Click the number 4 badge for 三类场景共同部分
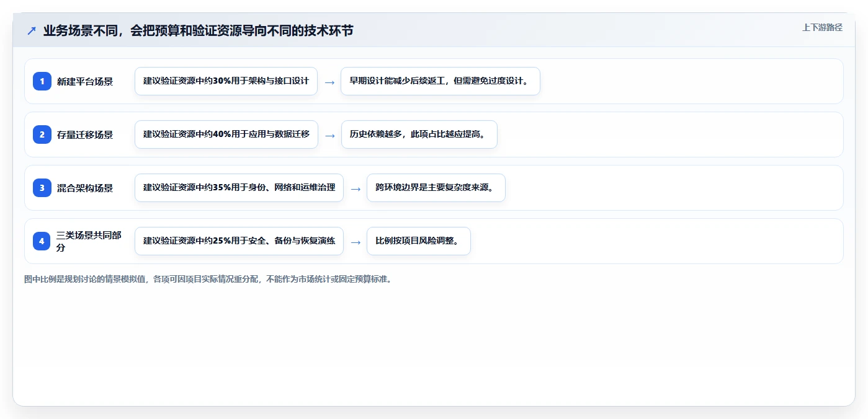Image resolution: width=868 pixels, height=419 pixels. click(x=42, y=241)
